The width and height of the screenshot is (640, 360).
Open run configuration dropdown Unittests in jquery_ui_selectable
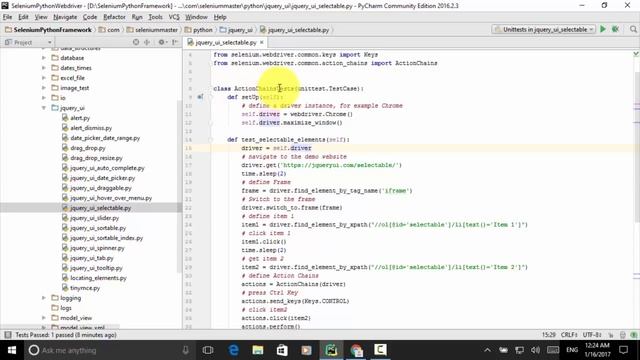[544, 29]
